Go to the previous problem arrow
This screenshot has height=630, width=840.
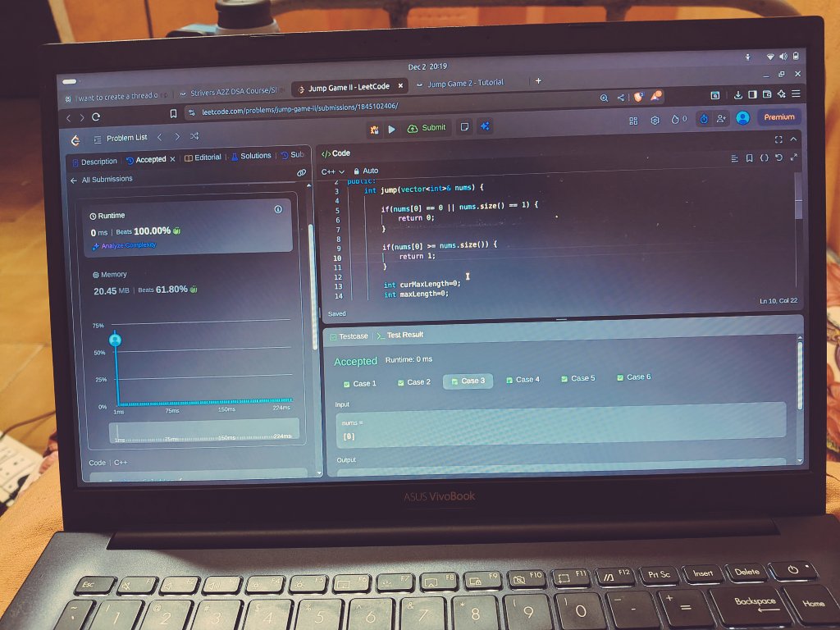[x=160, y=137]
